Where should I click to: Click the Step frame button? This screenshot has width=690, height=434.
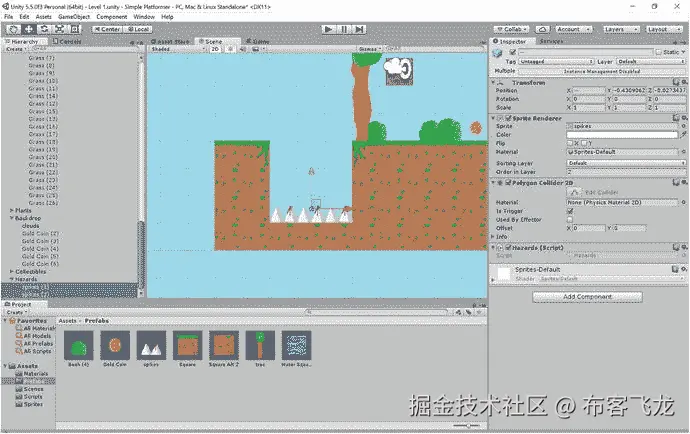point(360,29)
